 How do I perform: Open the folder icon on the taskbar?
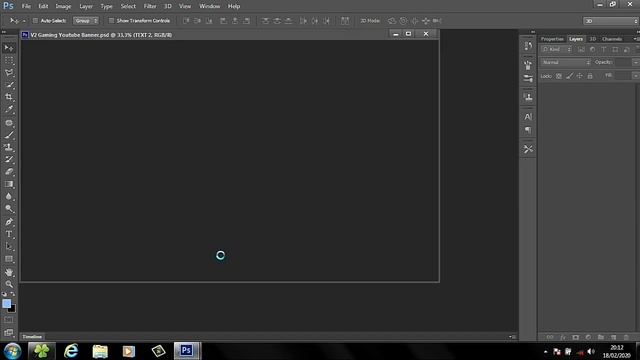pyautogui.click(x=100, y=351)
